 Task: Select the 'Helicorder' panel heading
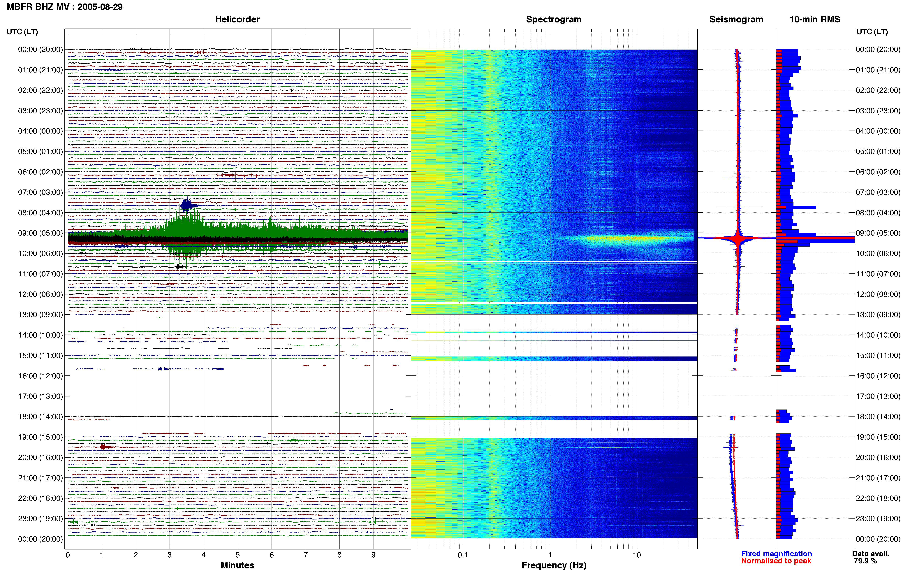coord(237,19)
